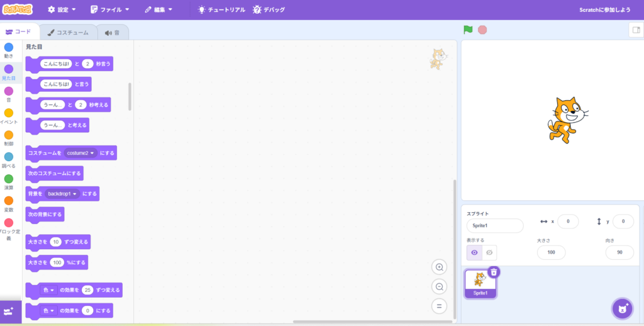This screenshot has height=326, width=644.
Task: Click seconds value 2 in 秒言う block
Action: pyautogui.click(x=87, y=64)
